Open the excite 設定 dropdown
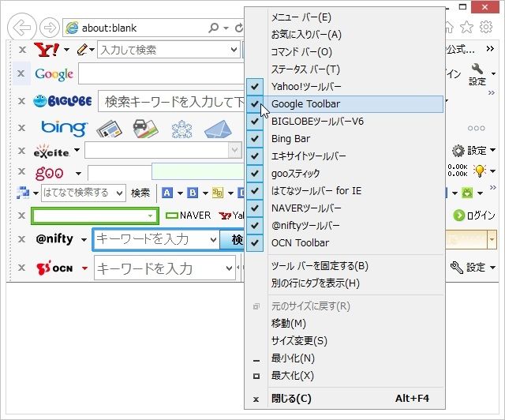The height and width of the screenshot is (420, 505). [x=492, y=150]
